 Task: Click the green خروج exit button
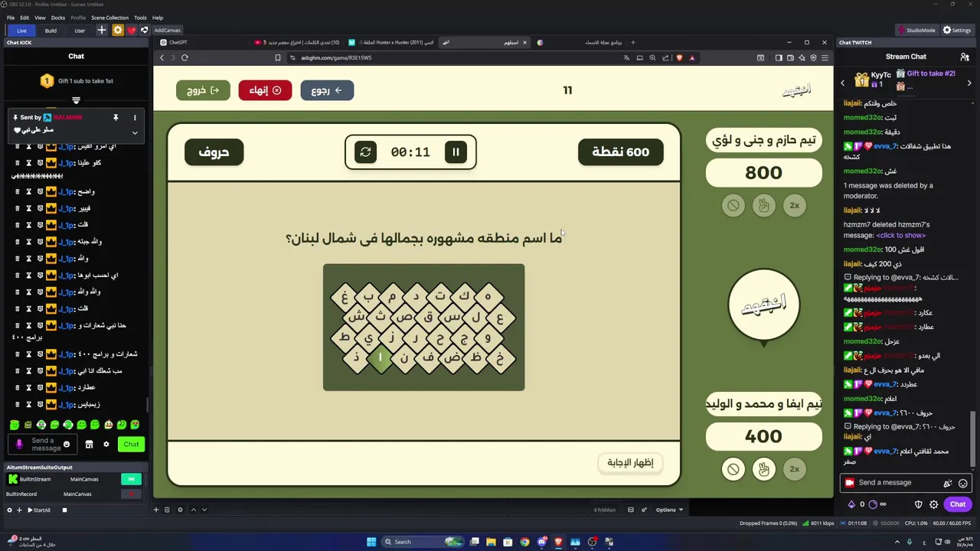[203, 90]
